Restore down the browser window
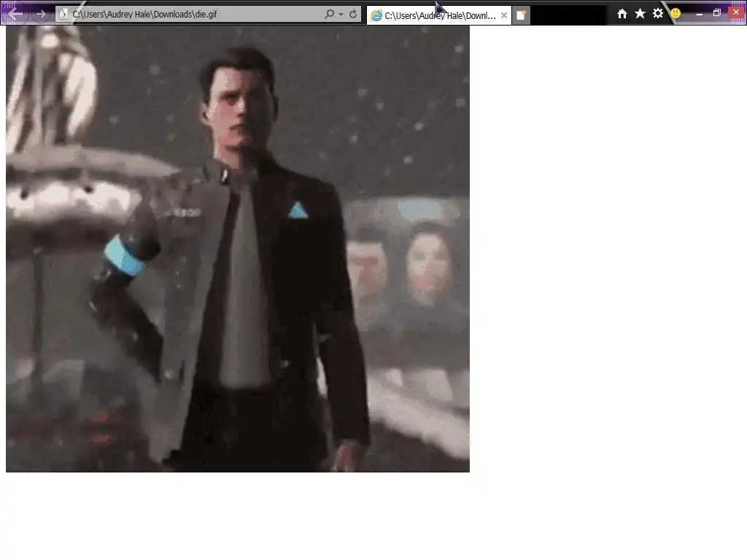Image resolution: width=747 pixels, height=560 pixels. [x=717, y=13]
